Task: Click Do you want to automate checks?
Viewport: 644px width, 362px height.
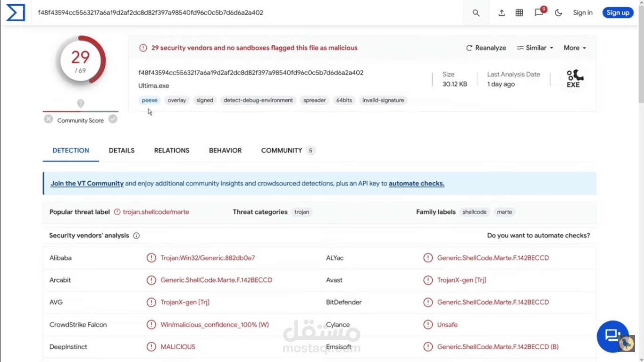Action: point(538,236)
